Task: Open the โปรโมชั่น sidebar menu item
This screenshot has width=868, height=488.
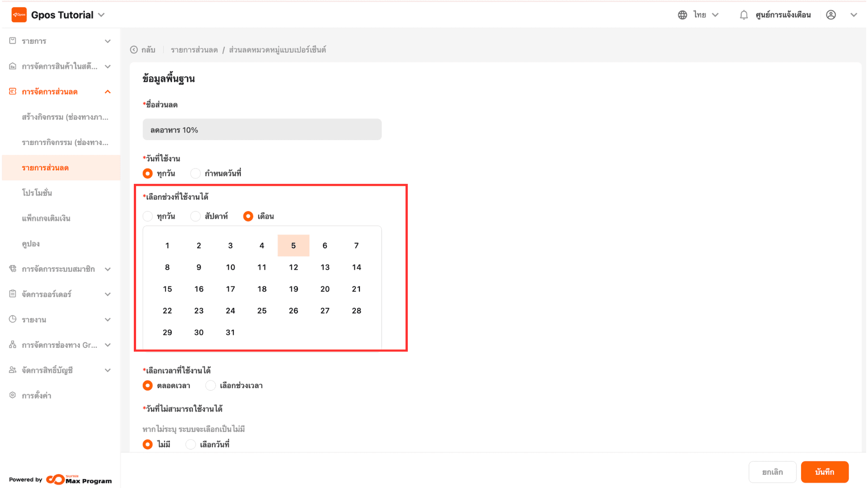Action: pyautogui.click(x=37, y=193)
